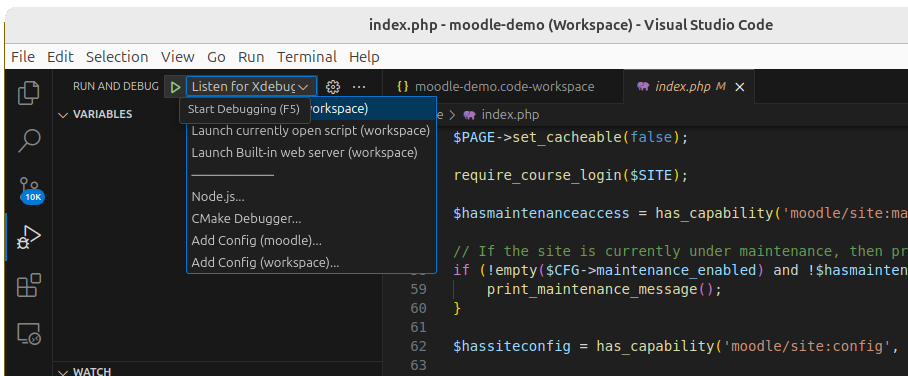This screenshot has height=376, width=908.
Task: Open launch.json with the gear icon
Action: point(332,87)
